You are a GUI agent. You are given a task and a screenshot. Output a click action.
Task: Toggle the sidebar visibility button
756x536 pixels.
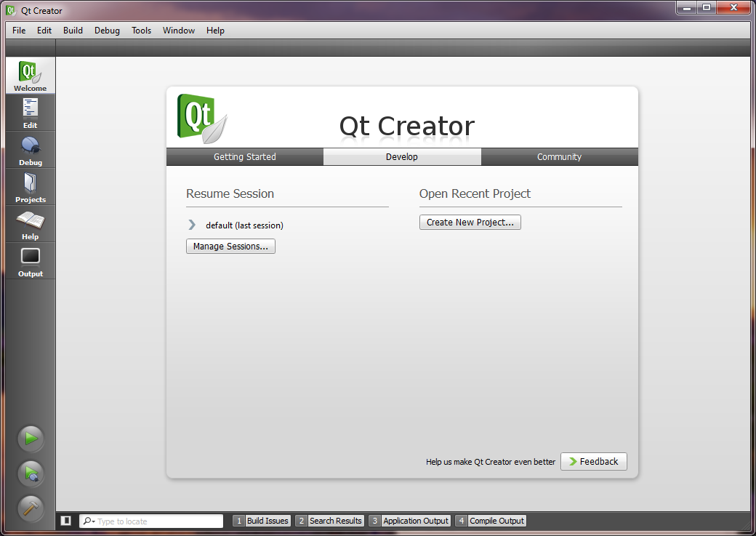66,521
